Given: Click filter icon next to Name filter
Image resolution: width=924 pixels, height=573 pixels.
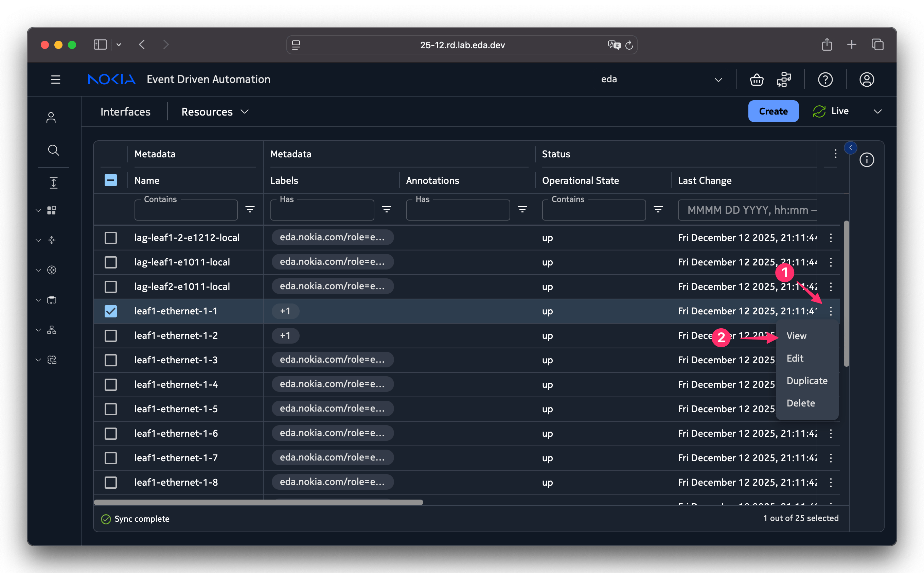Looking at the screenshot, I should coord(250,209).
